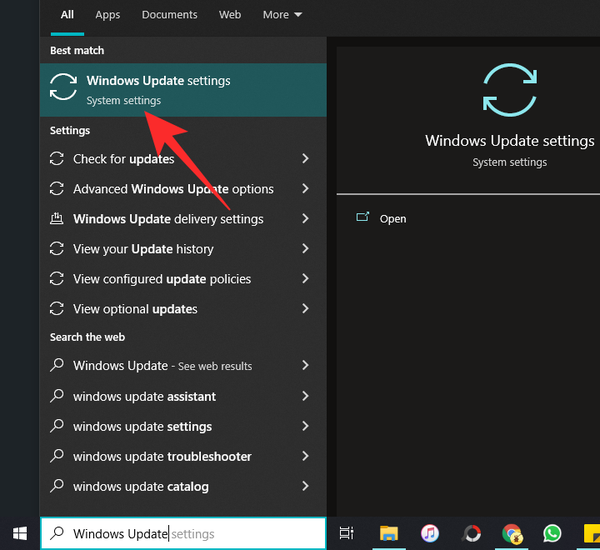Click the large Windows Update icon in the preview pane
600x550 pixels.
510,90
